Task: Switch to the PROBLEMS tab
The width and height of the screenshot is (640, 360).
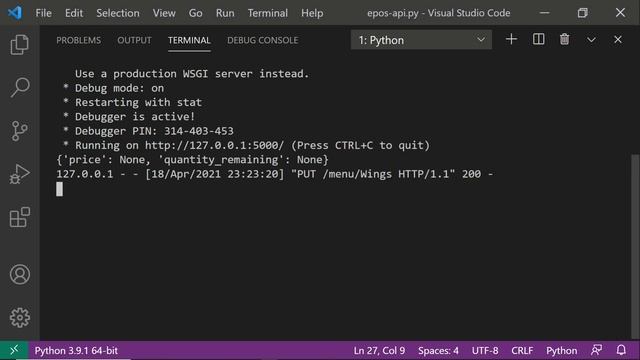Action: [78, 40]
